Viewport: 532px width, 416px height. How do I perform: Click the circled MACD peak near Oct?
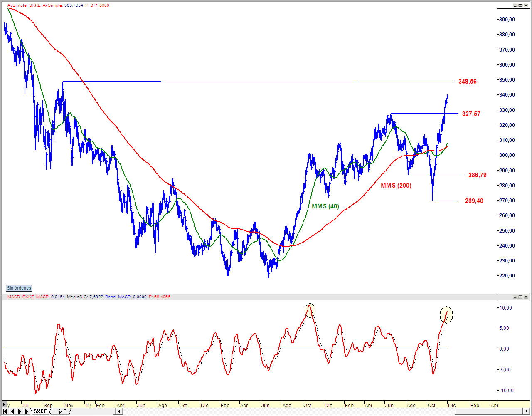(310, 310)
